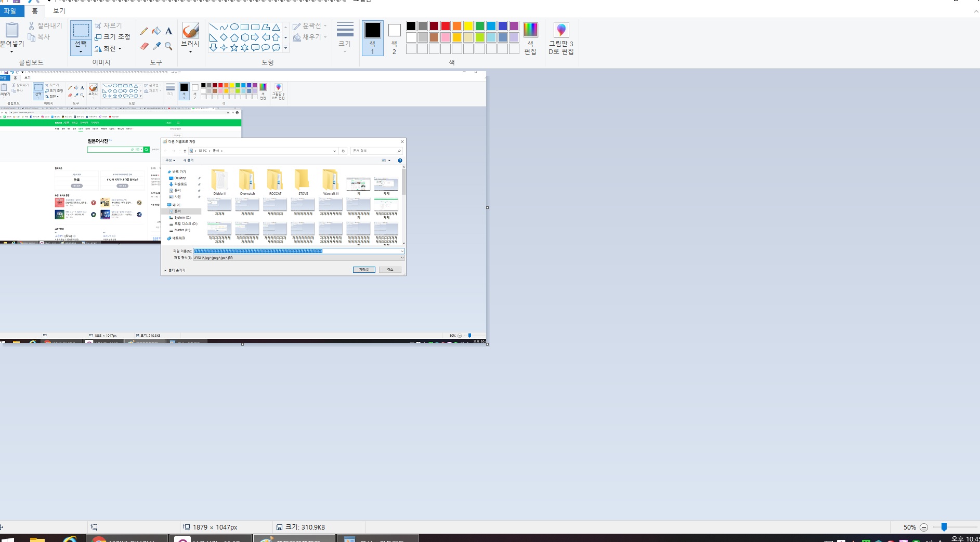Pick the Down arrow shape
Viewport: 980px width, 542px height.
point(213,48)
